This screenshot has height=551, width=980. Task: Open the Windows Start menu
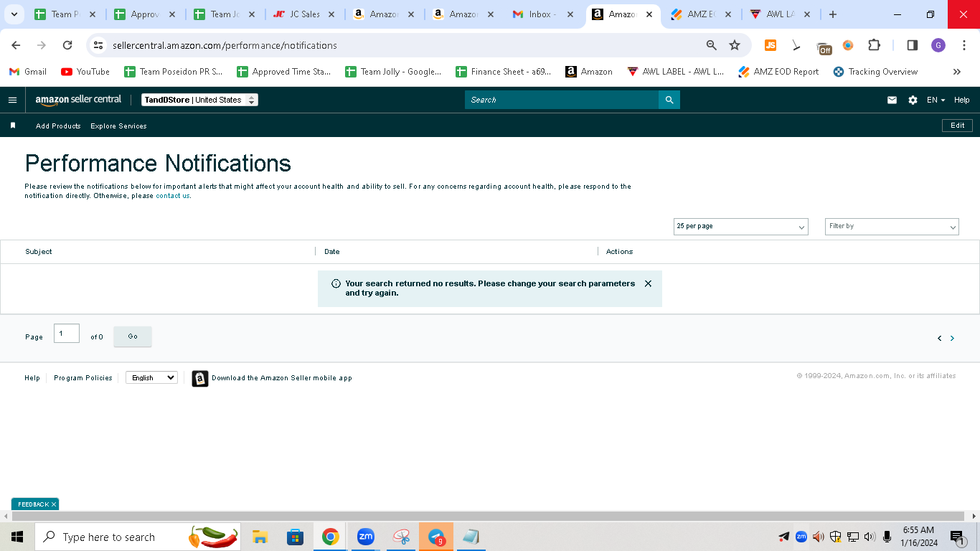(17, 537)
